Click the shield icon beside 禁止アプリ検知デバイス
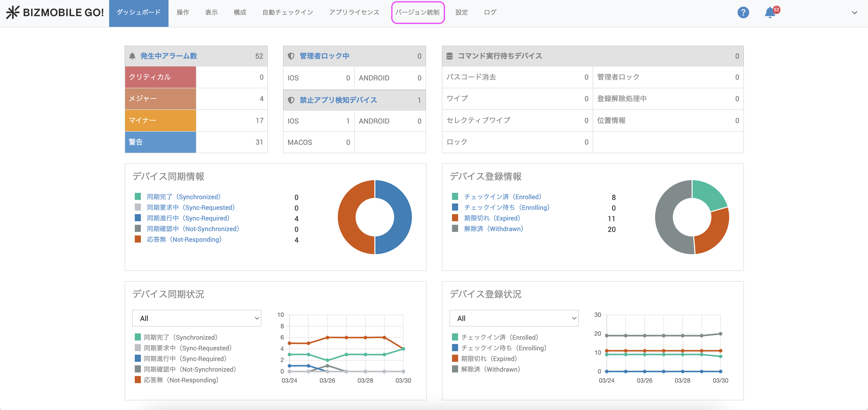Screen dimensions: 868x410 point(291,100)
